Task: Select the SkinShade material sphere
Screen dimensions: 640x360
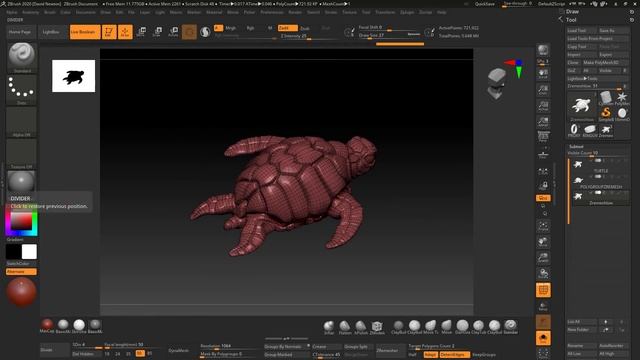Action: [x=79, y=326]
